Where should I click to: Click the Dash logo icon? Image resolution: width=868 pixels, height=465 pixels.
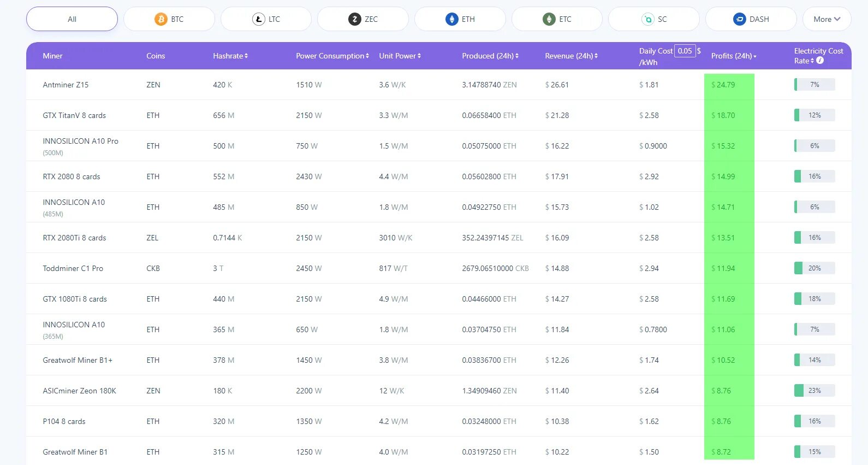[x=739, y=19]
